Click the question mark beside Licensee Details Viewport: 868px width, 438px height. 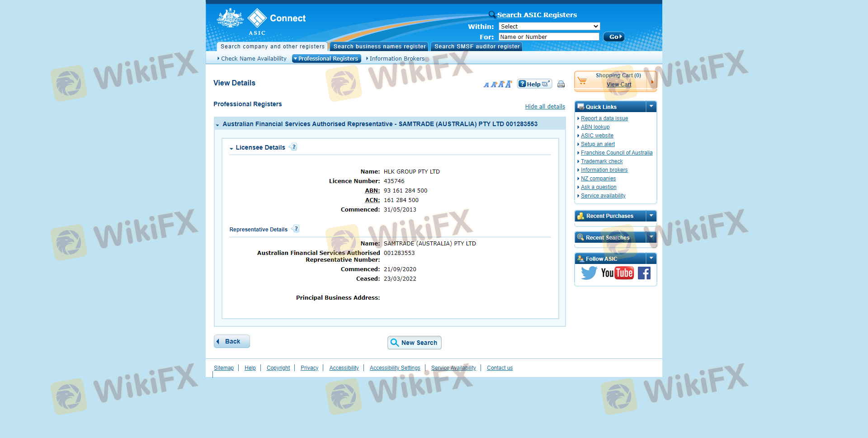point(294,147)
